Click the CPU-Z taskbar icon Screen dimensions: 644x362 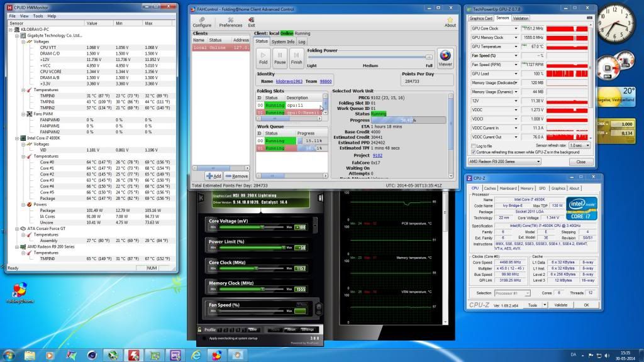tap(175, 355)
